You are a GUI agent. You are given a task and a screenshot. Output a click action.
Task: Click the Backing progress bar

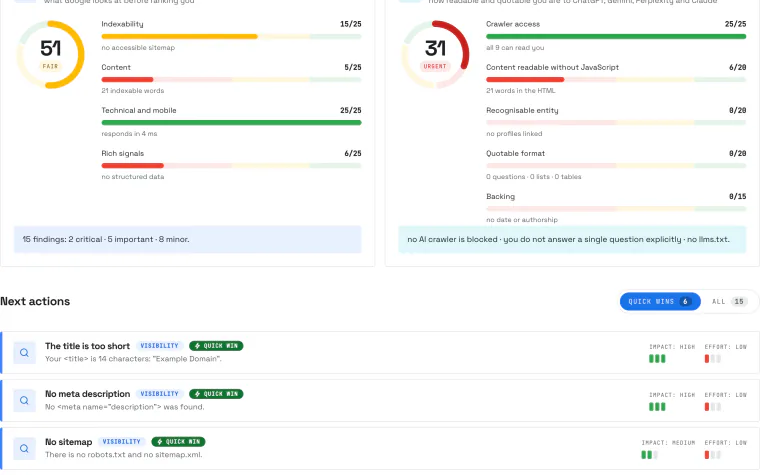tap(616, 209)
